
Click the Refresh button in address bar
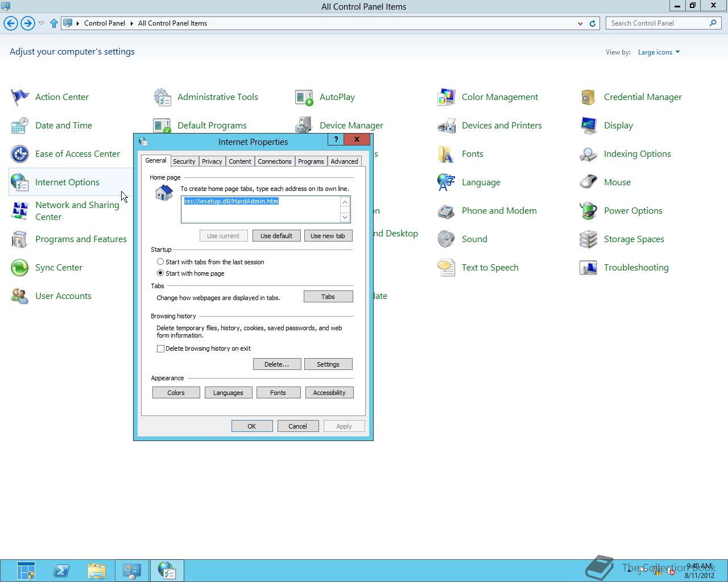click(x=593, y=23)
